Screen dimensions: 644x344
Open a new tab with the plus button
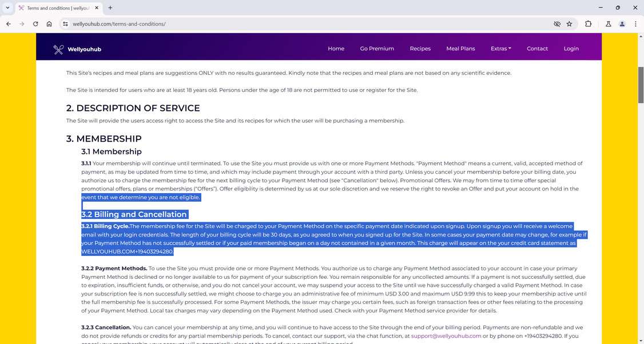point(110,7)
